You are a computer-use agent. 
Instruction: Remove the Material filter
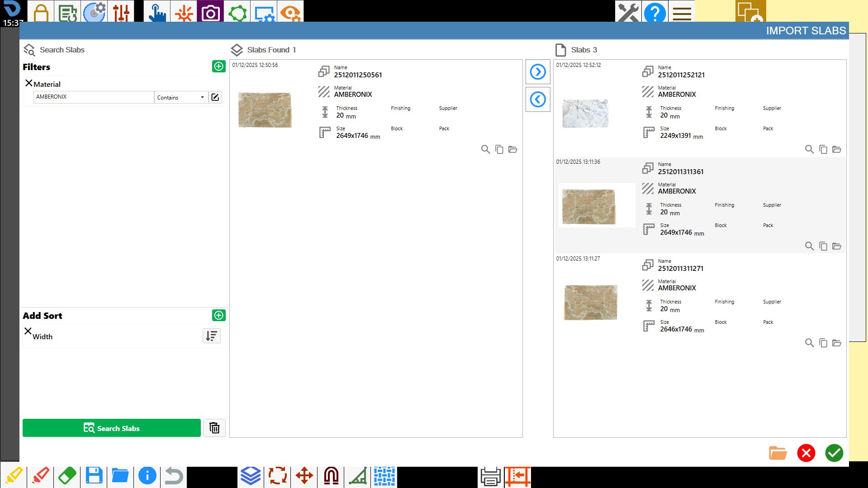[29, 83]
